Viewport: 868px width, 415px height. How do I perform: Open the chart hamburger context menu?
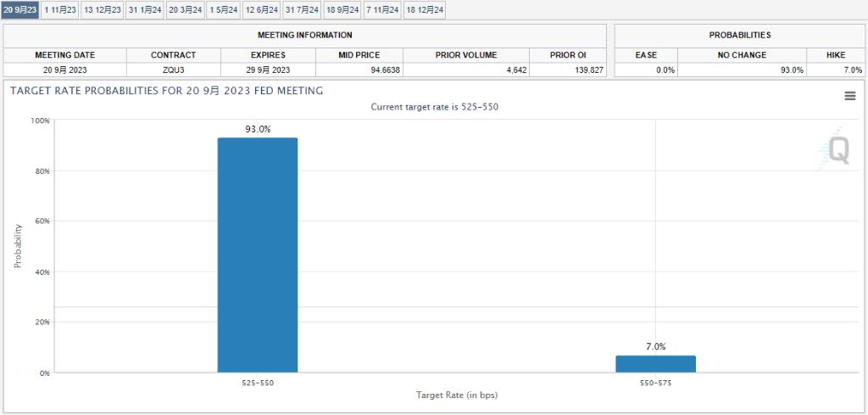849,96
